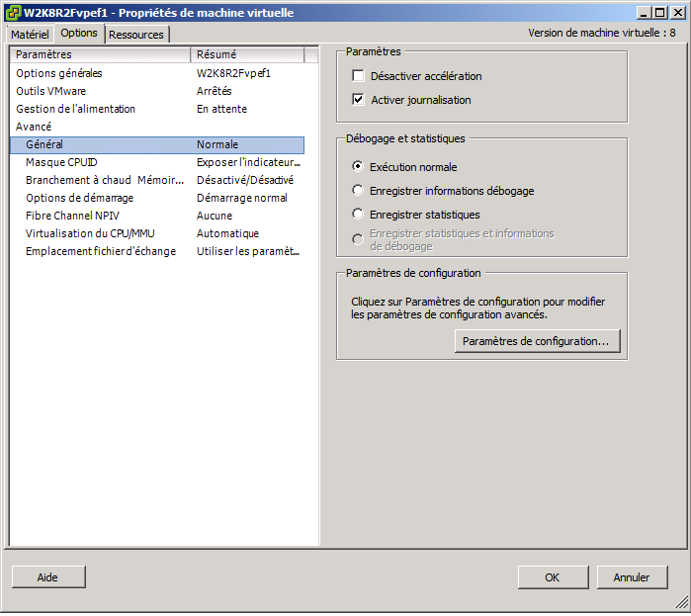Select the Enregistrer statistiques radio button
This screenshot has height=616, width=691.
point(358,215)
